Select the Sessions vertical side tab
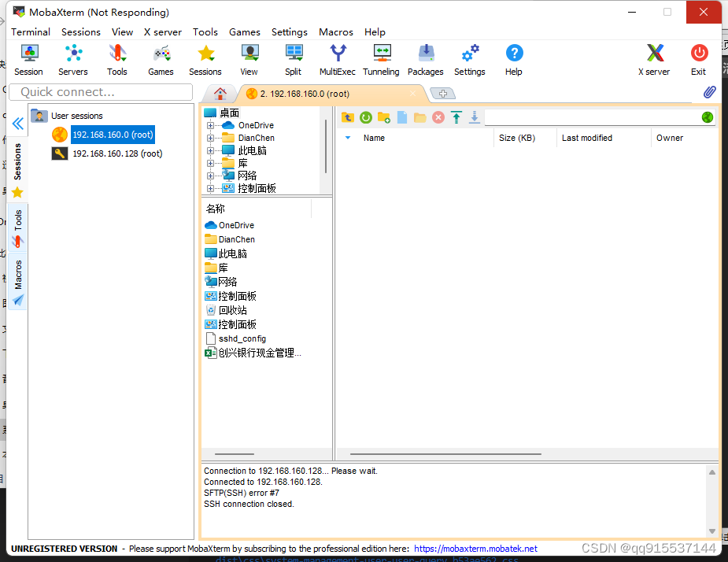The image size is (728, 562). 17,170
